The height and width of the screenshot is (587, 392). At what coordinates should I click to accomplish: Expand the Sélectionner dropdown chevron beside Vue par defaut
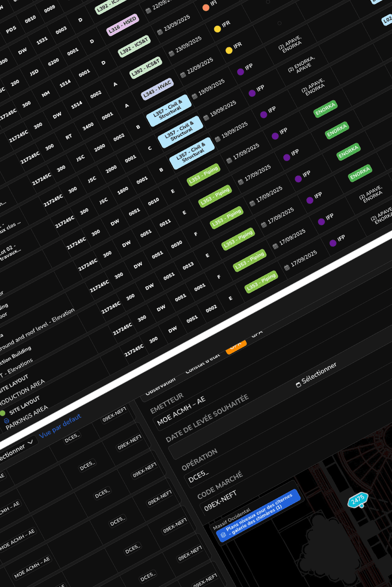pos(30,442)
